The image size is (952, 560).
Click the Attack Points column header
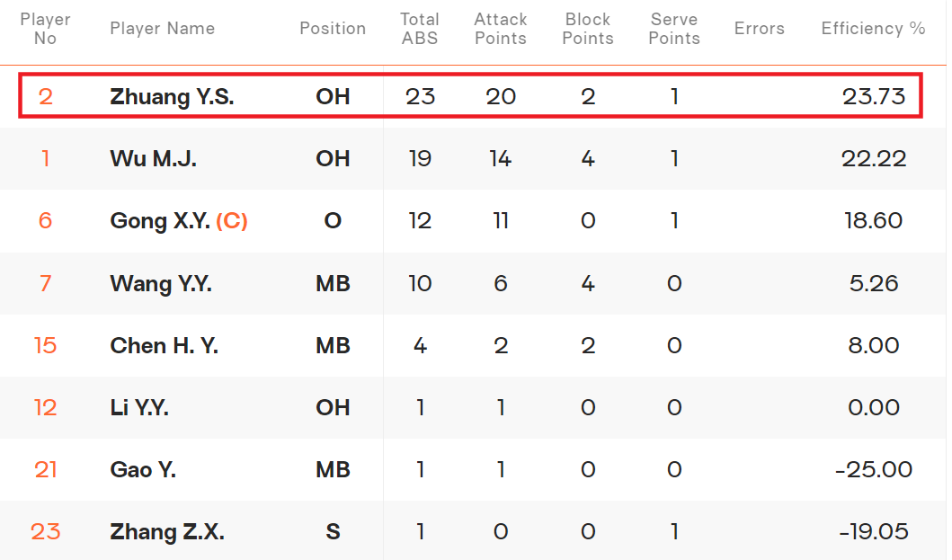(501, 29)
